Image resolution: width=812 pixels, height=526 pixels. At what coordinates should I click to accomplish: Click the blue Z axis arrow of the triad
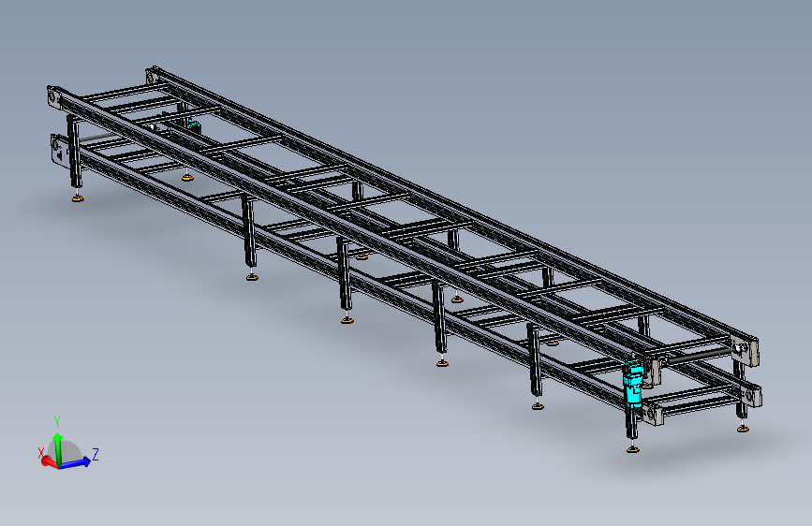click(75, 462)
